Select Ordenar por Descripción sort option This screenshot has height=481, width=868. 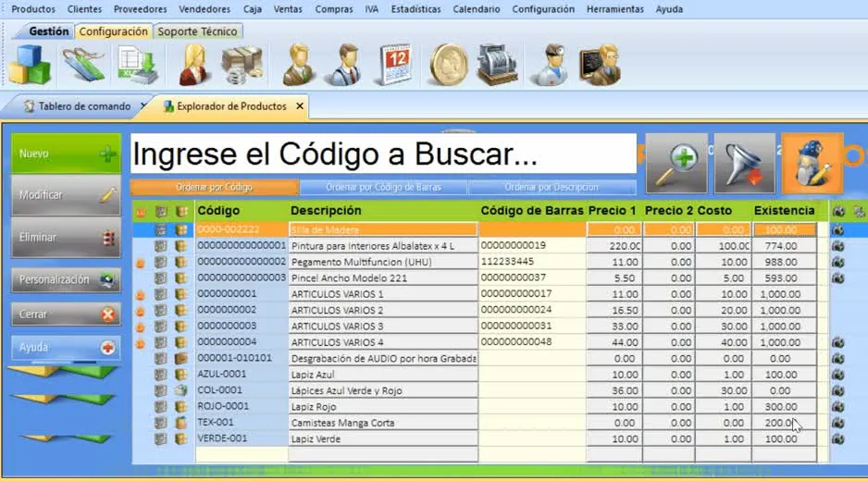point(552,187)
